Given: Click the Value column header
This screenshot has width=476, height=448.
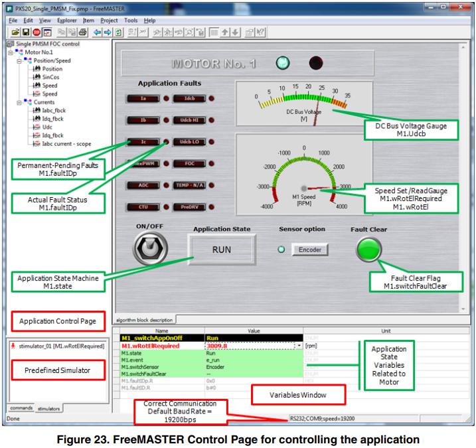Looking at the screenshot, I should coord(254,331).
